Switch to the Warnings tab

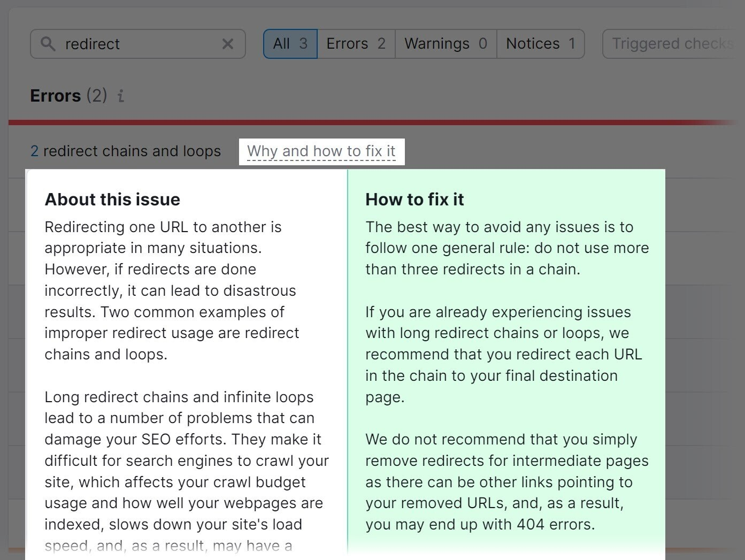[436, 43]
